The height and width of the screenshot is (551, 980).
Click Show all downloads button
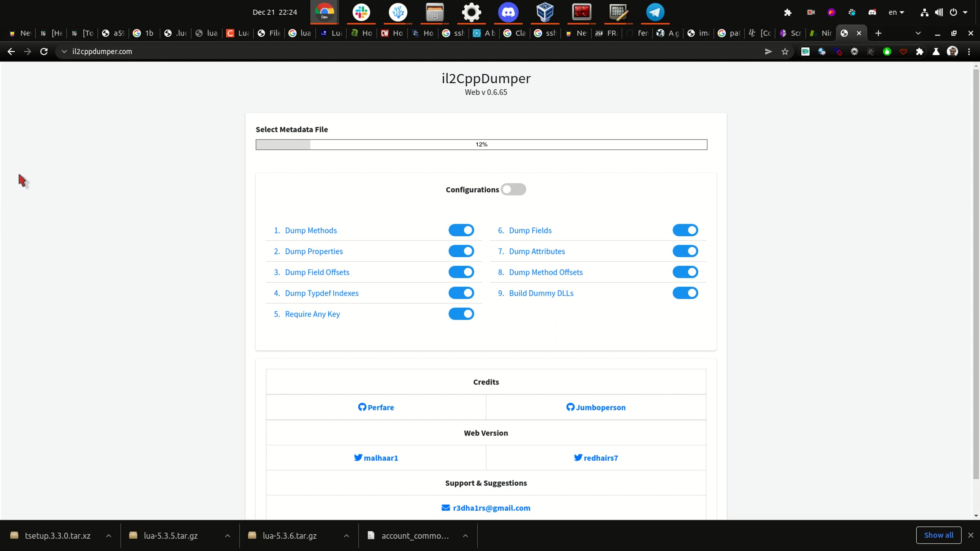click(x=939, y=535)
